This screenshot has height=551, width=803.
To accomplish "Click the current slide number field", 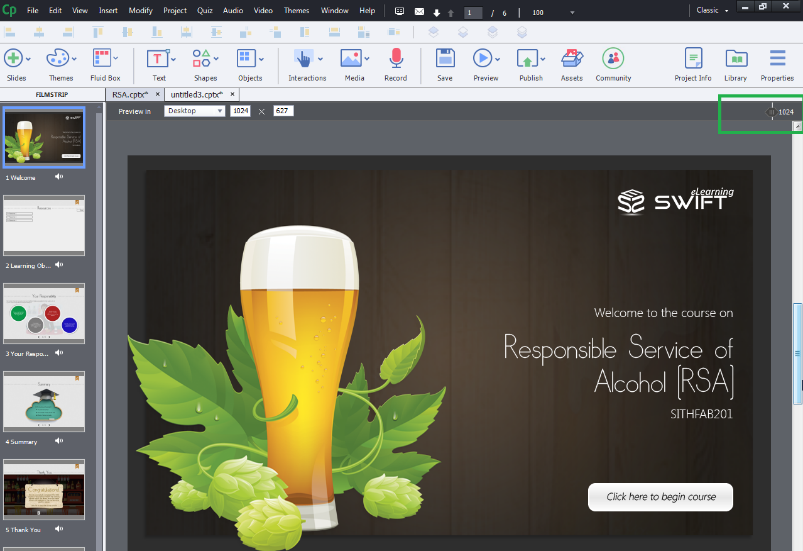I will click(x=472, y=13).
